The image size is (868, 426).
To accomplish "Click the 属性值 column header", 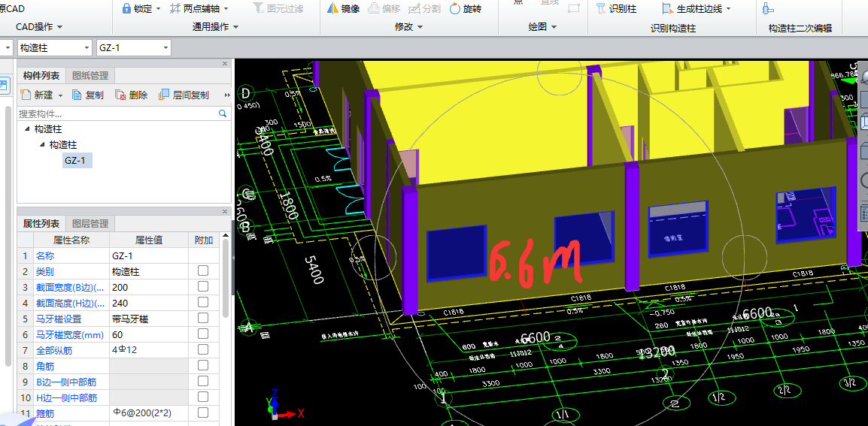I will (x=149, y=240).
